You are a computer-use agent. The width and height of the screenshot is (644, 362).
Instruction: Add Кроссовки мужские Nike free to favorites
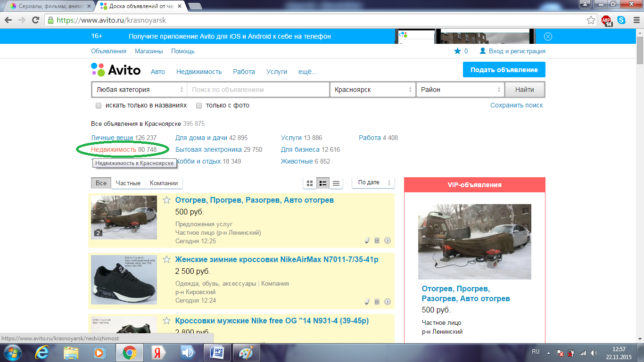166,321
